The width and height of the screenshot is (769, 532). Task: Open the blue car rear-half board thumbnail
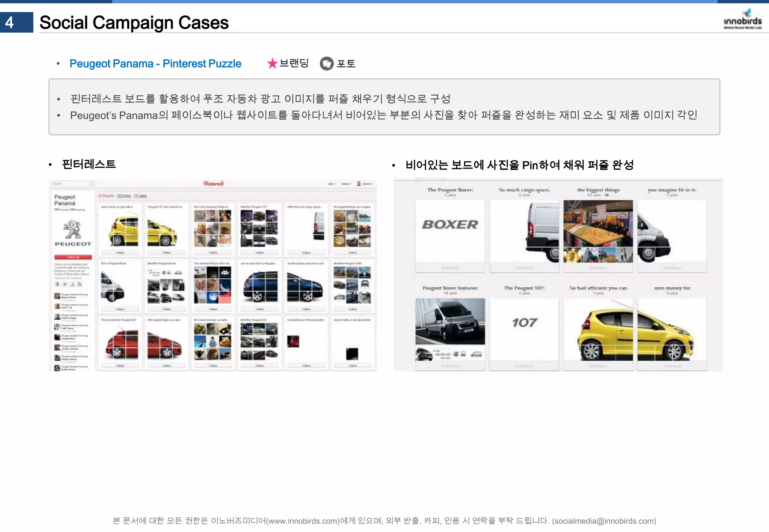click(x=259, y=285)
